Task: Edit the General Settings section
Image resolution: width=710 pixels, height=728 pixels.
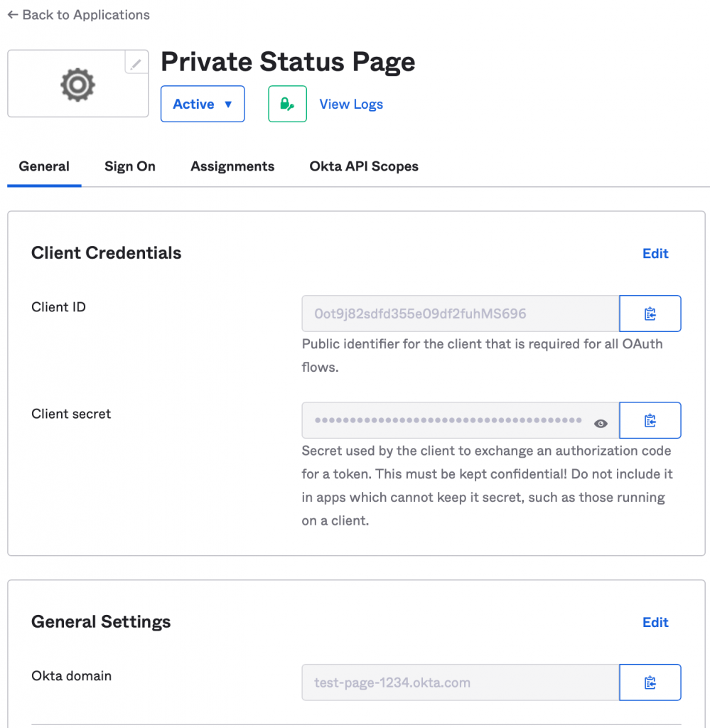Action: click(655, 622)
